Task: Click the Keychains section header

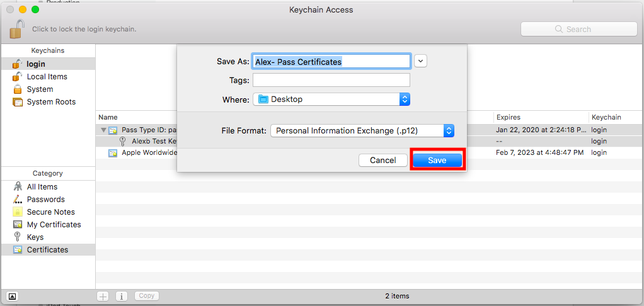Action: point(48,50)
